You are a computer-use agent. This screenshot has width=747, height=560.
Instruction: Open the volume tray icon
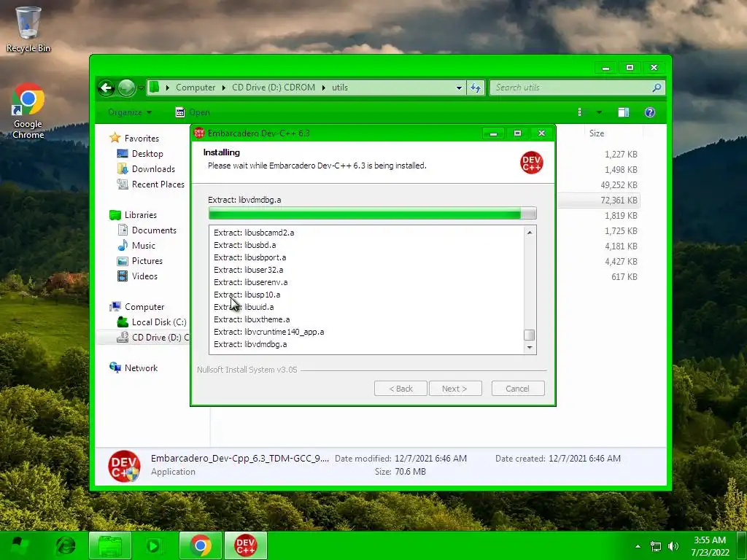[673, 546]
